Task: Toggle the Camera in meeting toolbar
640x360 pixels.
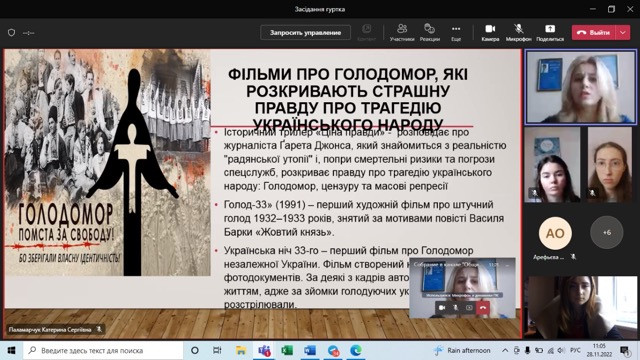Action: 490,32
